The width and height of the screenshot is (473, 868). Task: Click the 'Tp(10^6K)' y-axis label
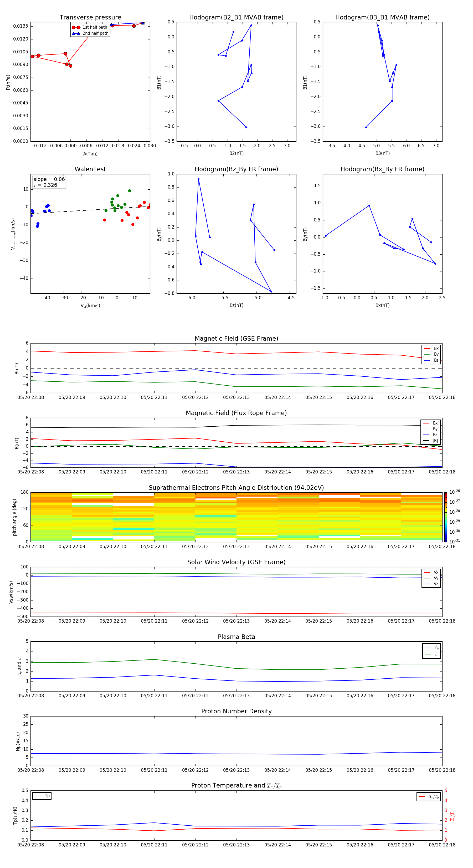point(15,815)
